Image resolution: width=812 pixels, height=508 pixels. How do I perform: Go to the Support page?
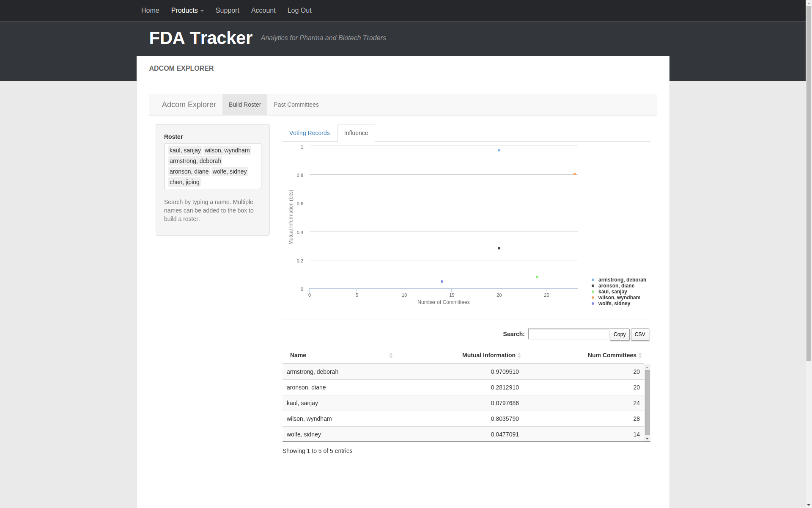(x=228, y=11)
